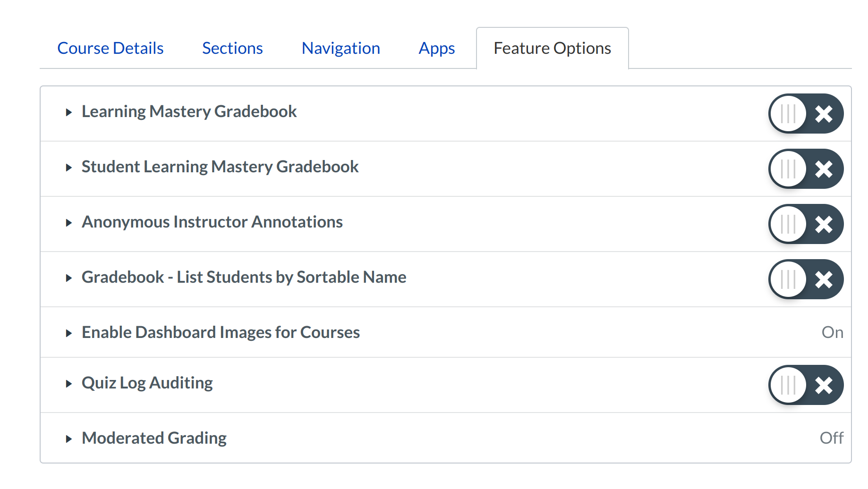Toggle the Learning Mastery Gradebook switch
Screen dimensions: 868x489
click(806, 114)
